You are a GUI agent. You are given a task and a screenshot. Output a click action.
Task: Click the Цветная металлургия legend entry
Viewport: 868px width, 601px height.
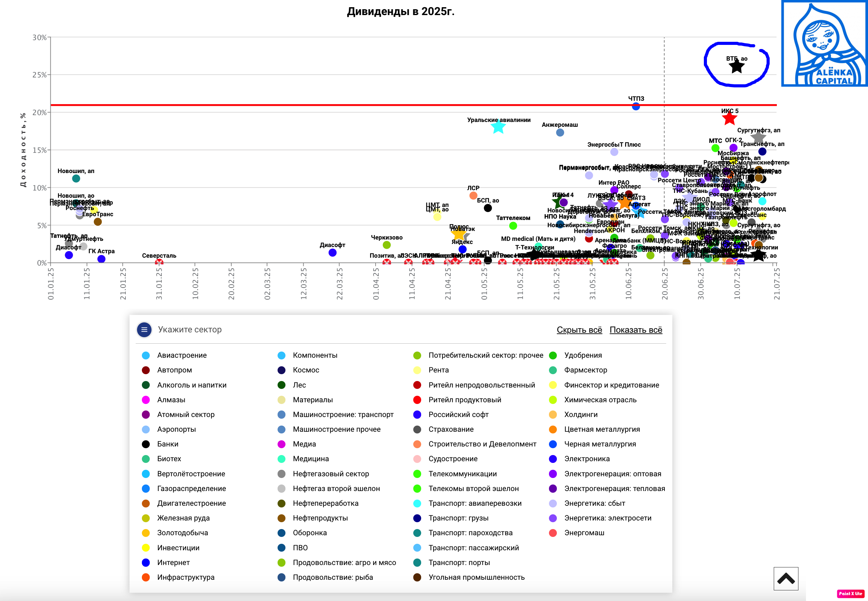[594, 429]
